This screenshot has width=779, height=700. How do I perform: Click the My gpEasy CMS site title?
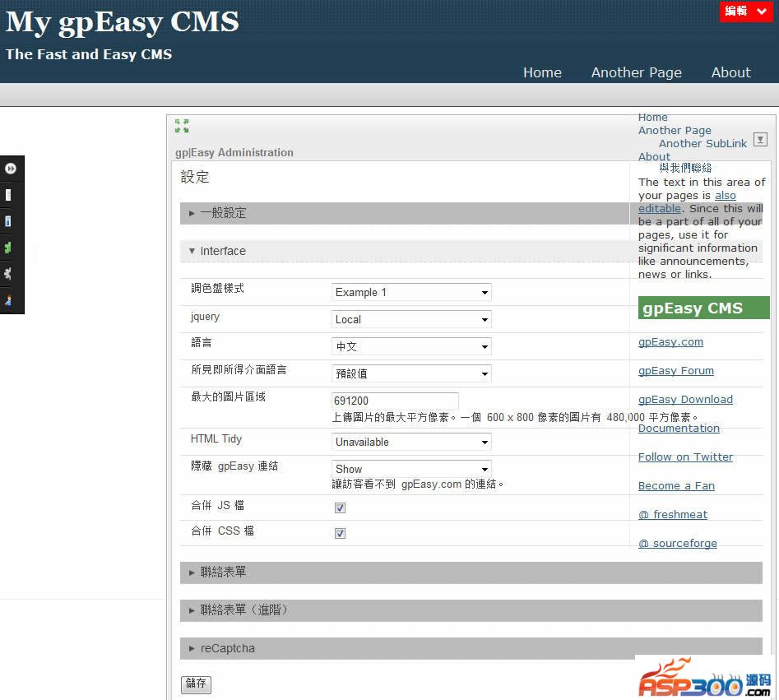123,22
